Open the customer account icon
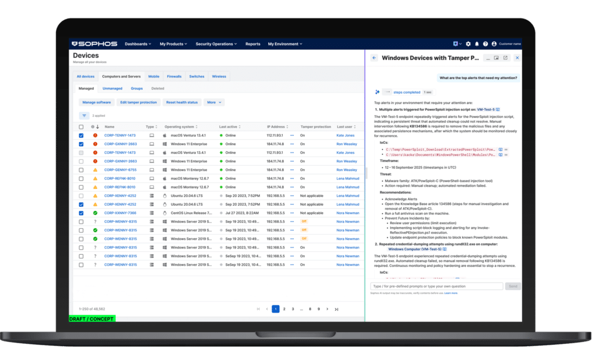The width and height of the screenshot is (592, 364). coord(494,44)
